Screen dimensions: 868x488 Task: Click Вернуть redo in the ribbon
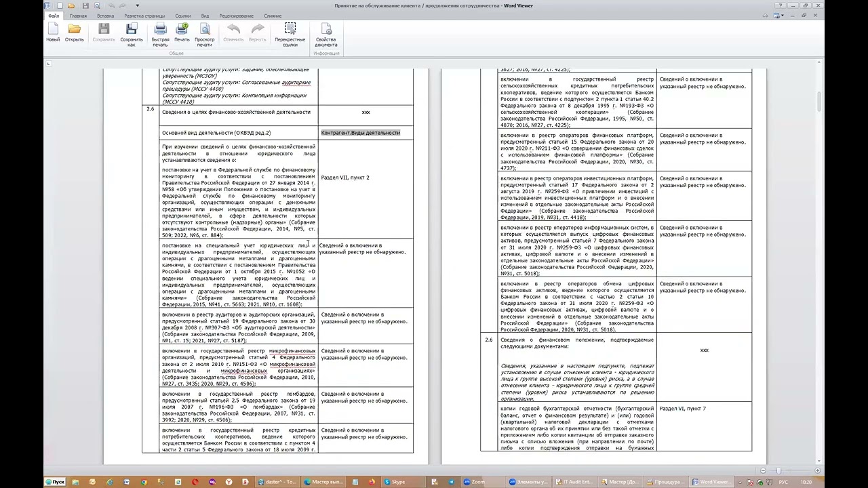[258, 33]
